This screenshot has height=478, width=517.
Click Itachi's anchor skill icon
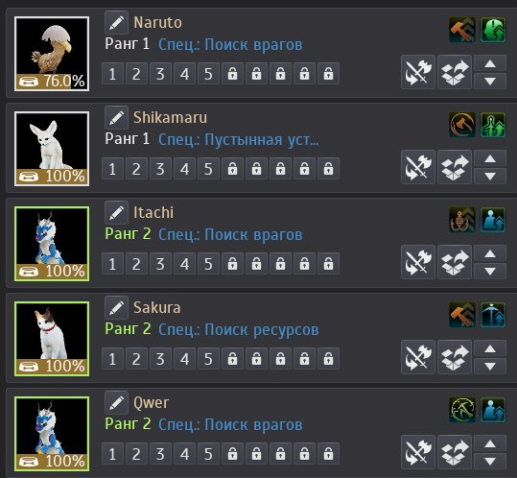[x=462, y=220]
